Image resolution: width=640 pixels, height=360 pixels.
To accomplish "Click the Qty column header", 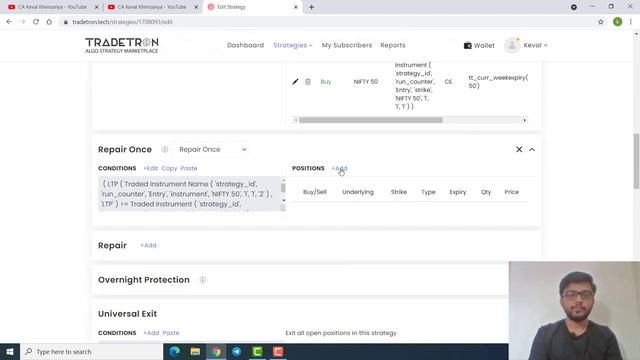I will point(486,192).
